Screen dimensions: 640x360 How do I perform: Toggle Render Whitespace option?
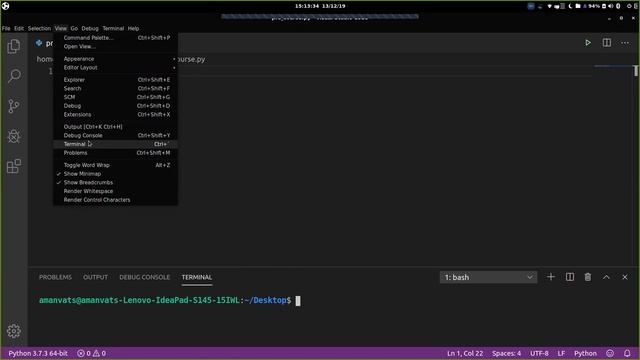(x=88, y=191)
